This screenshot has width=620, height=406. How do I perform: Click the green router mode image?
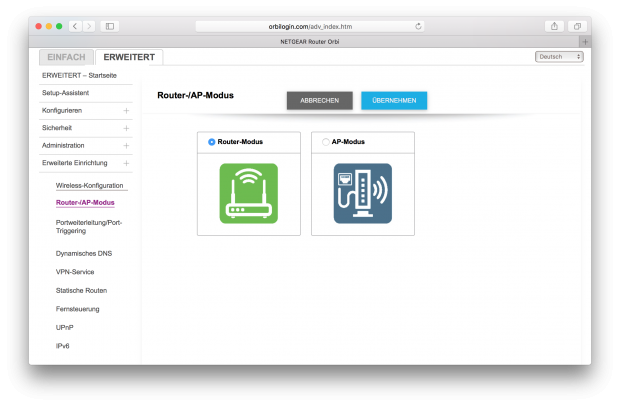(249, 193)
